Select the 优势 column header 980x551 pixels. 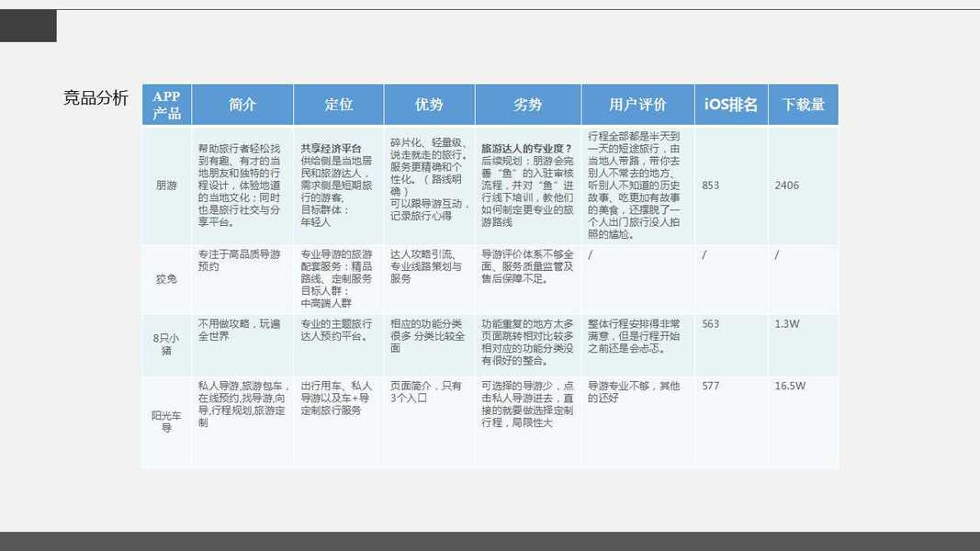pyautogui.click(x=429, y=105)
